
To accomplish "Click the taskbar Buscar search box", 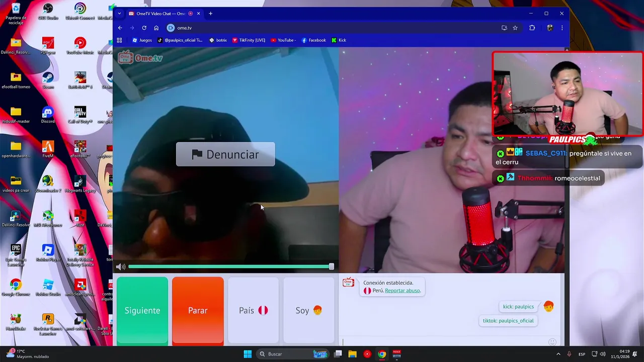I will click(294, 354).
